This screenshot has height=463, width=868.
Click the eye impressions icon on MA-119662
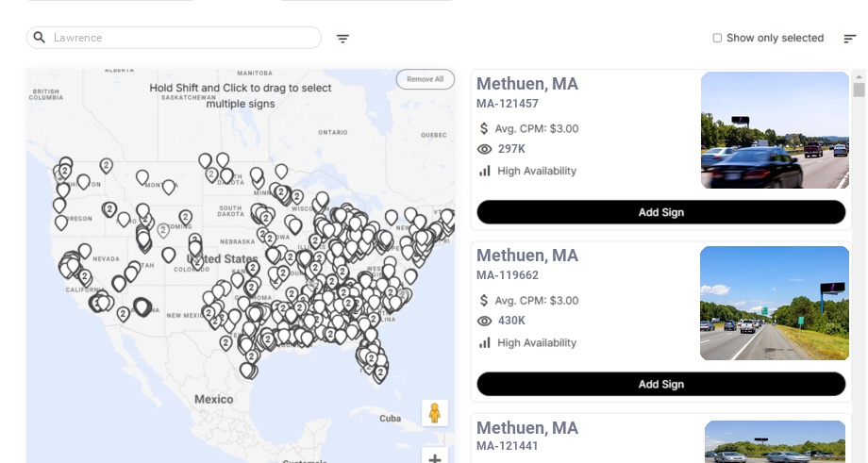pyautogui.click(x=485, y=321)
